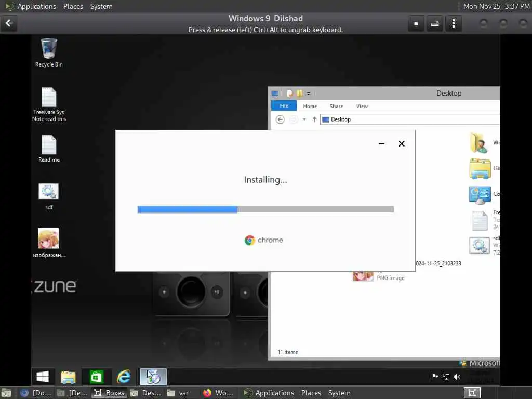Open File Explorer from Windows taskbar
Viewport: 532px width, 399px height.
tap(68, 377)
